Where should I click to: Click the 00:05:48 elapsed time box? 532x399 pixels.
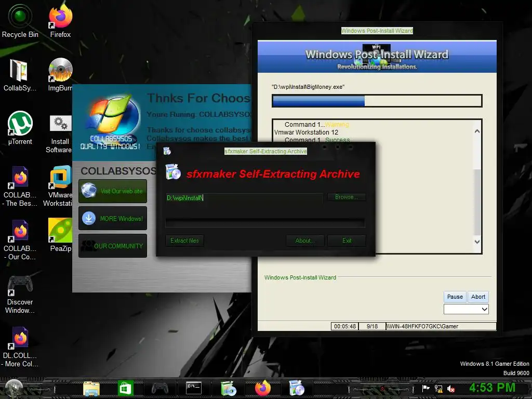pyautogui.click(x=345, y=326)
